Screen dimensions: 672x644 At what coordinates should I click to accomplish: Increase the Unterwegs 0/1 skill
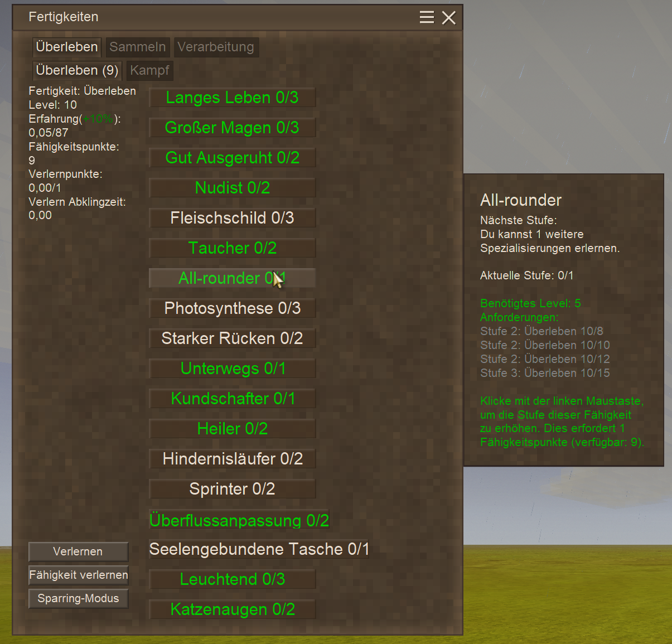tap(232, 369)
